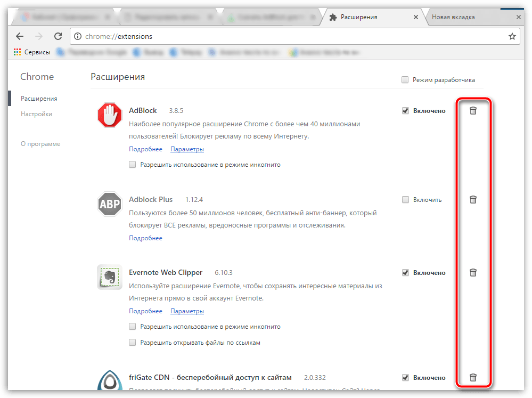Viewport: 532px width, 398px height.
Task: Uncheck Включено for AdBlock
Action: 405,111
